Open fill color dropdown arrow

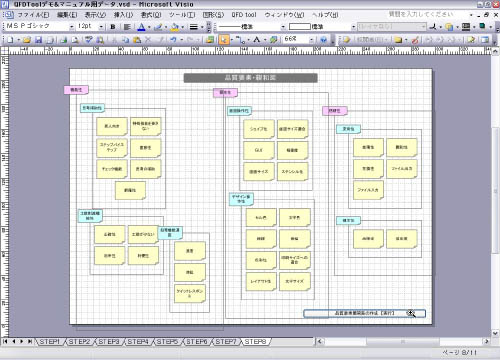pyautogui.click(x=182, y=27)
